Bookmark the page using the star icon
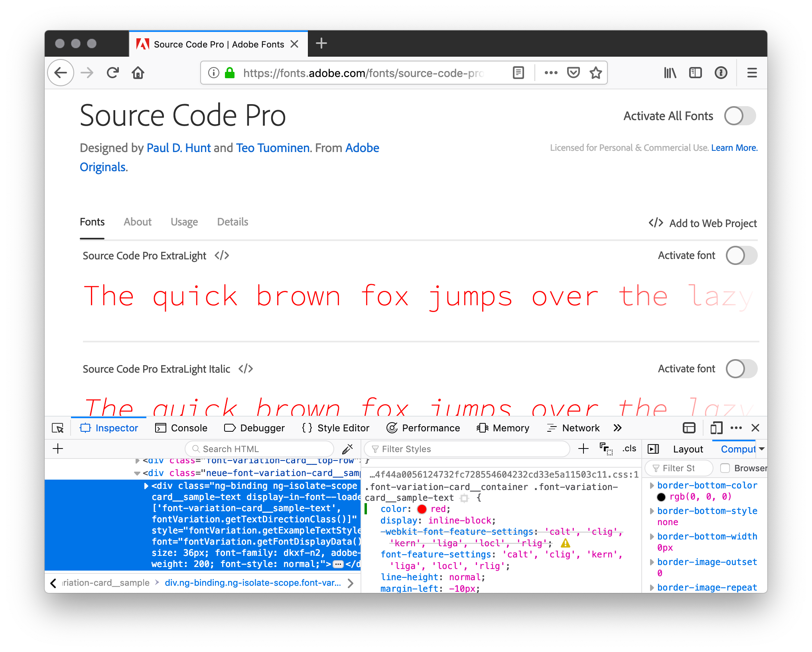812x652 pixels. tap(596, 73)
